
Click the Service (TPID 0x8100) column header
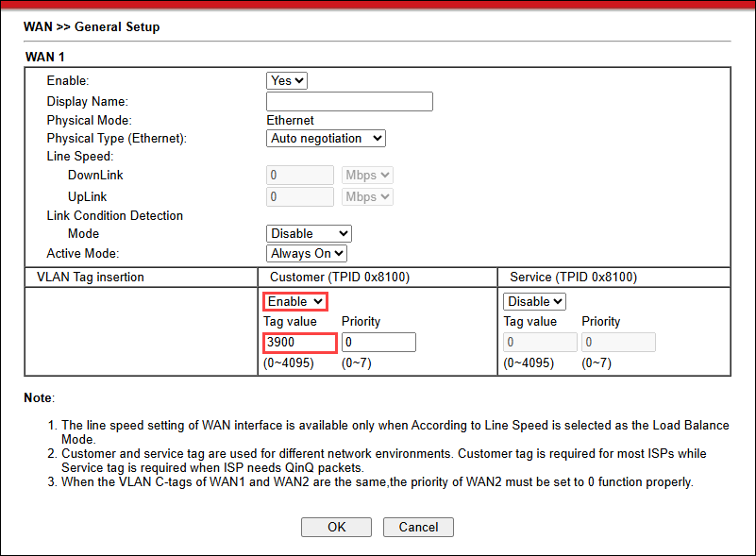pyautogui.click(x=573, y=278)
